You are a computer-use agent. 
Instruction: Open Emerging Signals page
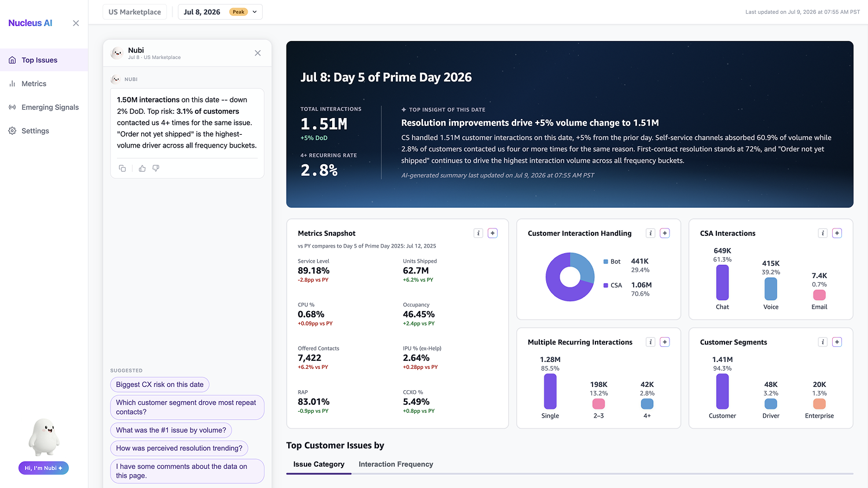44,108
